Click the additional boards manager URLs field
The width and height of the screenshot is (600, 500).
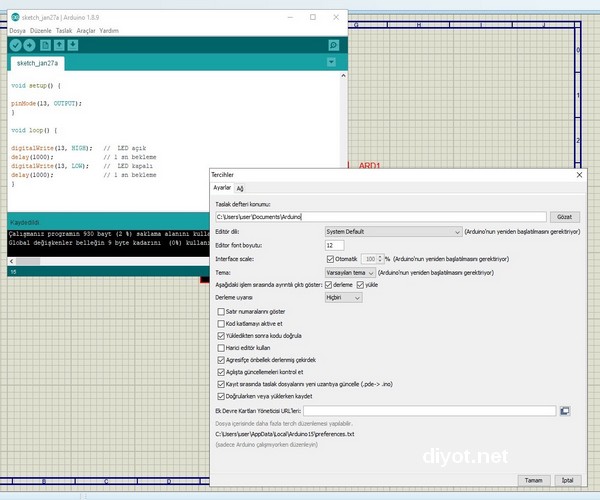pos(429,411)
